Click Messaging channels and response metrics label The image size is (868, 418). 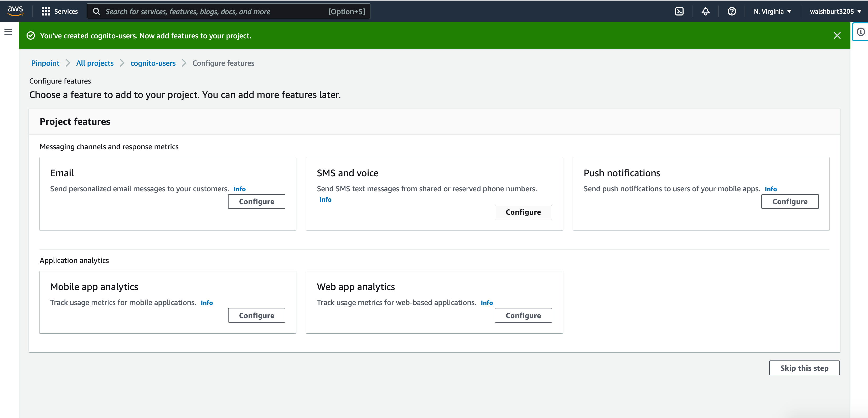tap(109, 147)
